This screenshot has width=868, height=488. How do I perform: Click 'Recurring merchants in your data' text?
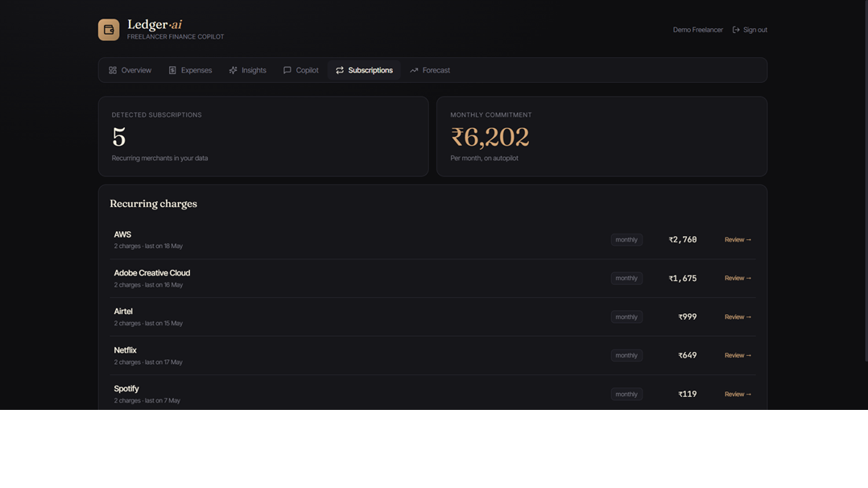click(160, 158)
